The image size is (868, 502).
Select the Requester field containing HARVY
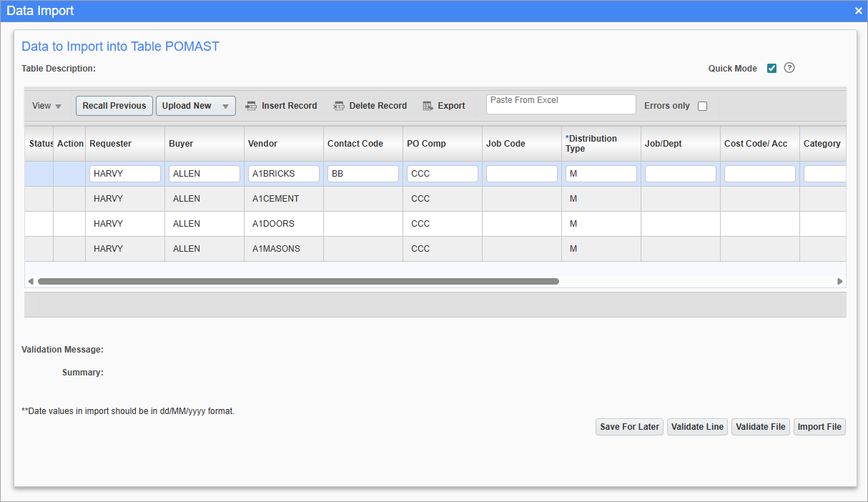(x=124, y=173)
